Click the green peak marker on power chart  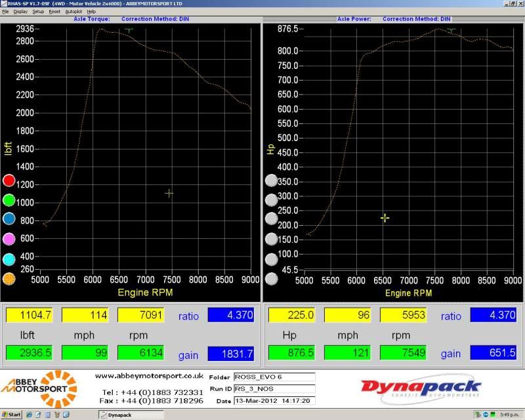pyautogui.click(x=451, y=30)
